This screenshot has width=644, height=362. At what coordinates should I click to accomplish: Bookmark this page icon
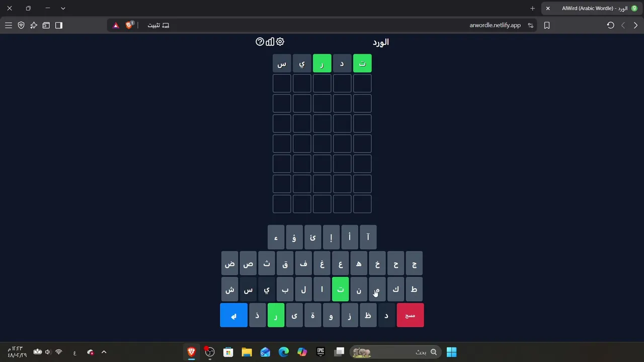pos(547,25)
